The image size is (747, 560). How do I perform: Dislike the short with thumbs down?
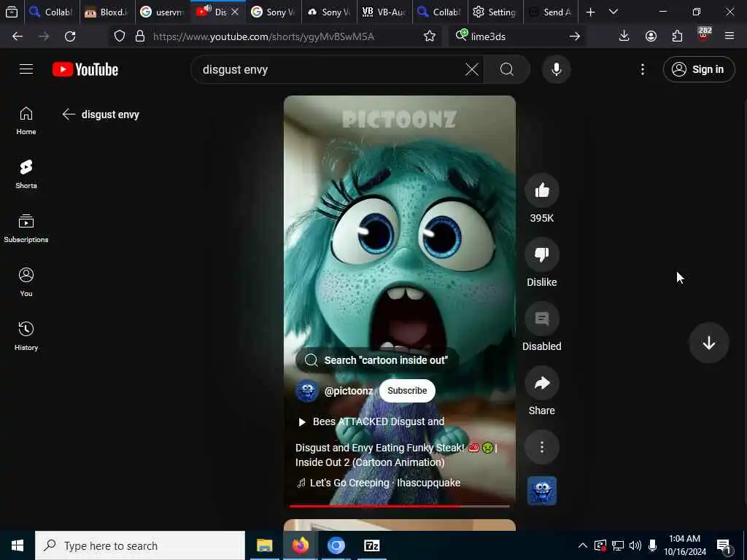click(542, 254)
